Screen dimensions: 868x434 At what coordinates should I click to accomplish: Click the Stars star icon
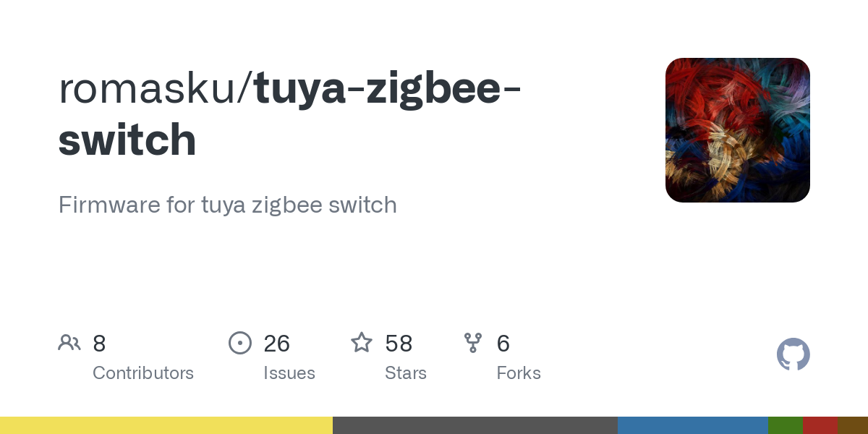(x=362, y=343)
